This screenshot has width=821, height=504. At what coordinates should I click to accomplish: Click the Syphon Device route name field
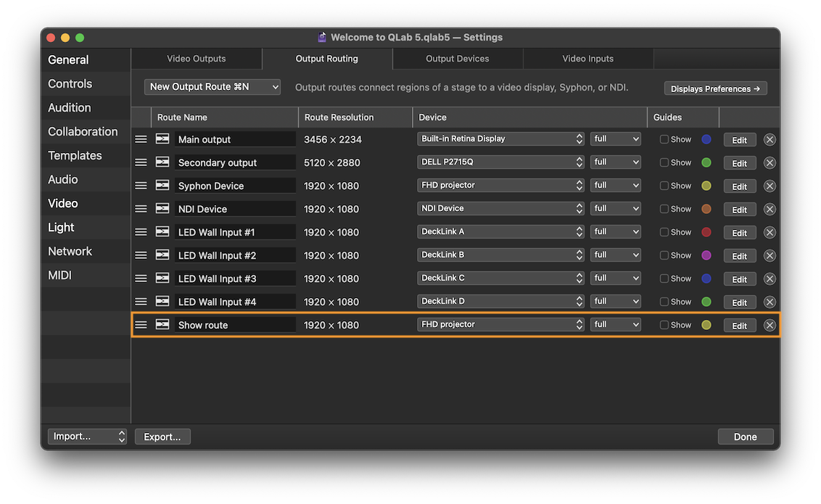pos(234,186)
